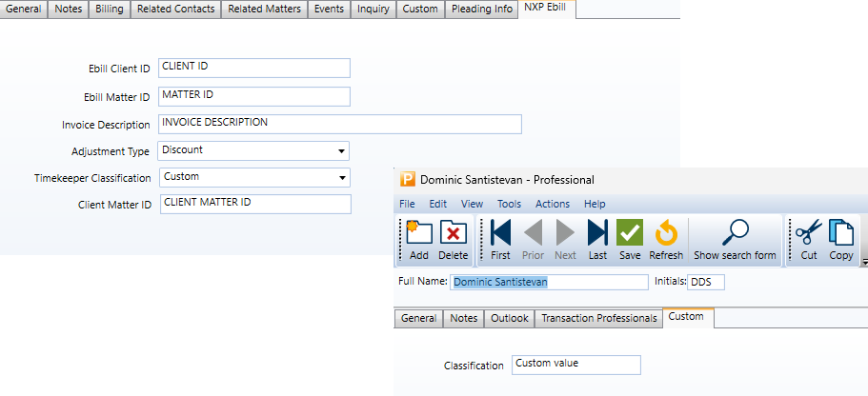Open the Timekeeper Classification dropdown

point(341,177)
